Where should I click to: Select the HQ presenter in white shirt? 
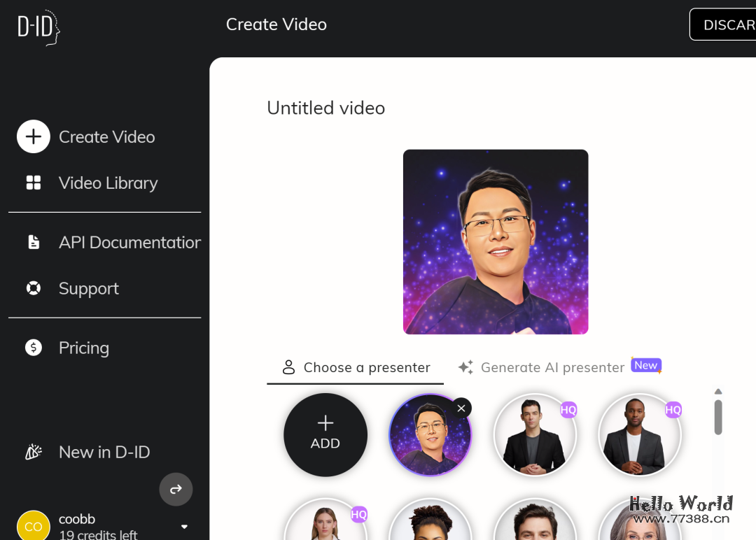click(x=640, y=434)
